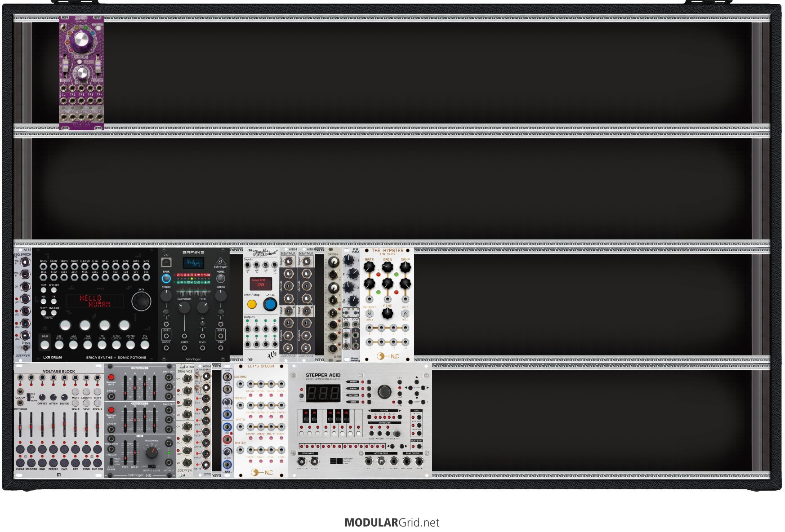Click the MODEL button on Brains
Image resolution: width=785 pixels, height=532 pixels.
[x=221, y=279]
